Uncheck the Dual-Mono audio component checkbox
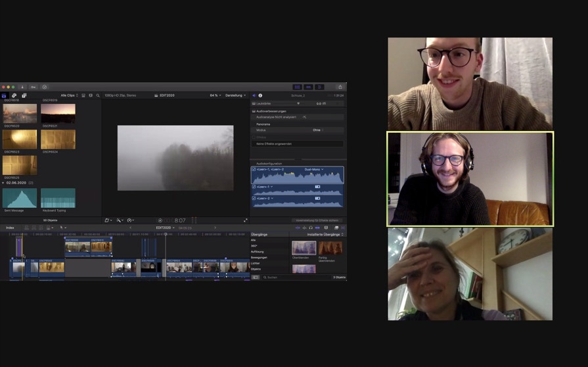The image size is (588, 367). (254, 170)
